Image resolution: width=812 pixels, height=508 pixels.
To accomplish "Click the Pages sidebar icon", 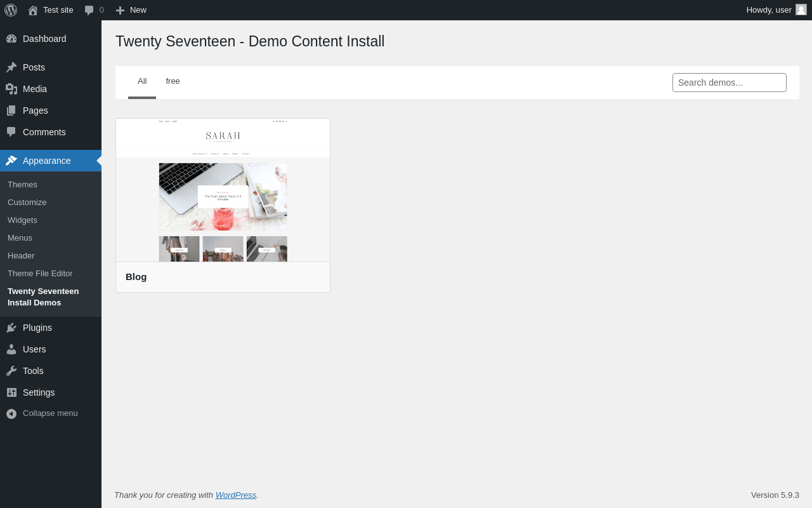I will tap(11, 110).
